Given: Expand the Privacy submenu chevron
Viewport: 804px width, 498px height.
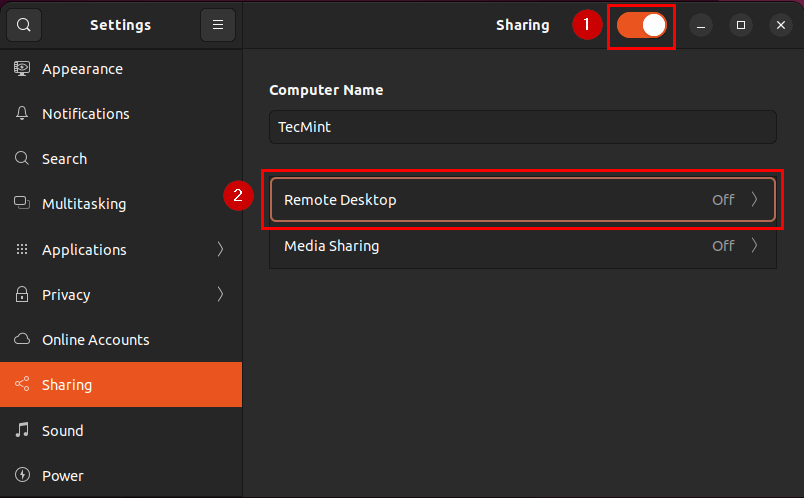Looking at the screenshot, I should (220, 295).
